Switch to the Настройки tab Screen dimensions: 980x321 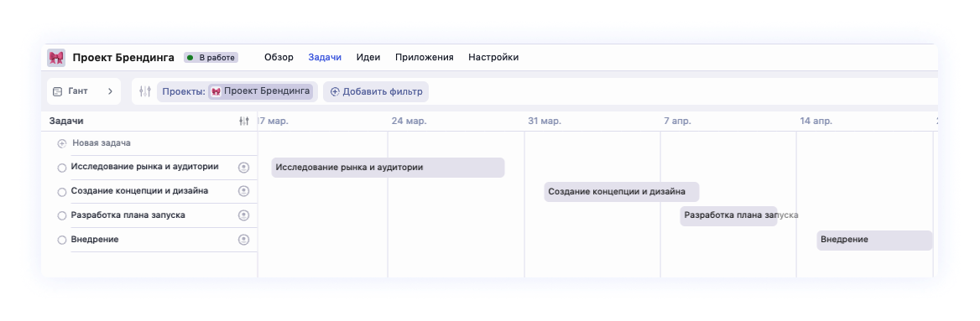(x=493, y=58)
